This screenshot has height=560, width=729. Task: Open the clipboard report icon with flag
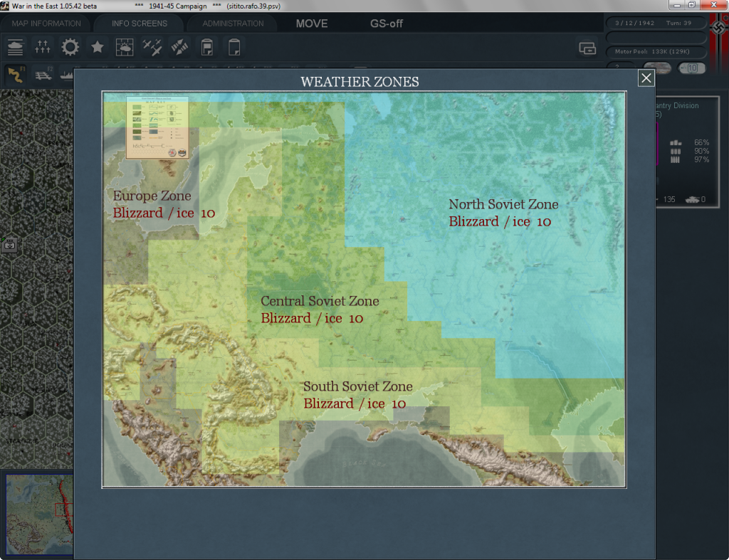pos(207,47)
